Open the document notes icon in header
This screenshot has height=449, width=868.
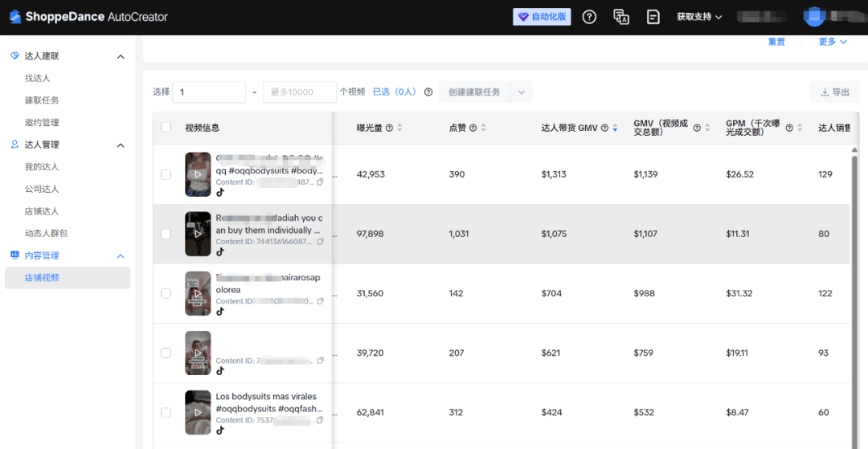point(653,17)
